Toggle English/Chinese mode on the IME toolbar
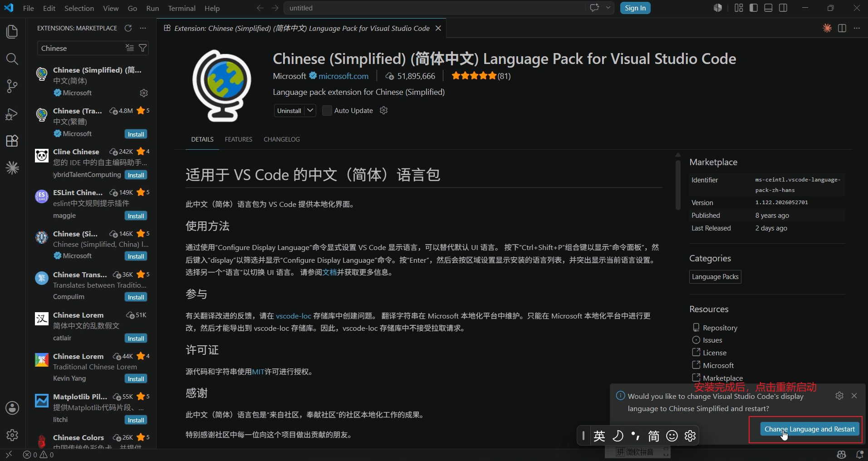 (x=599, y=436)
